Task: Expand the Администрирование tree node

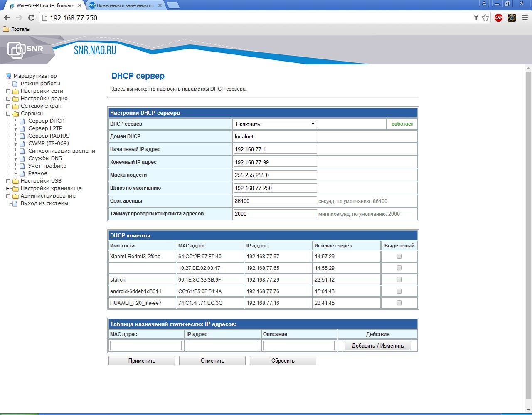Action: tap(8, 196)
